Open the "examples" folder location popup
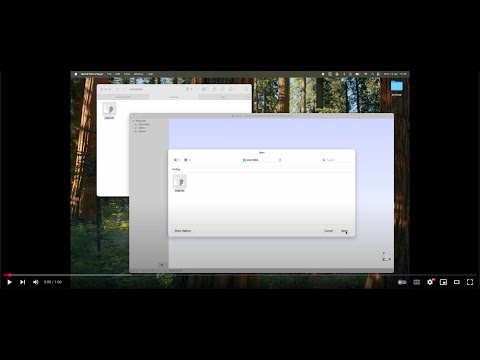This screenshot has width=480, height=360. (x=262, y=160)
